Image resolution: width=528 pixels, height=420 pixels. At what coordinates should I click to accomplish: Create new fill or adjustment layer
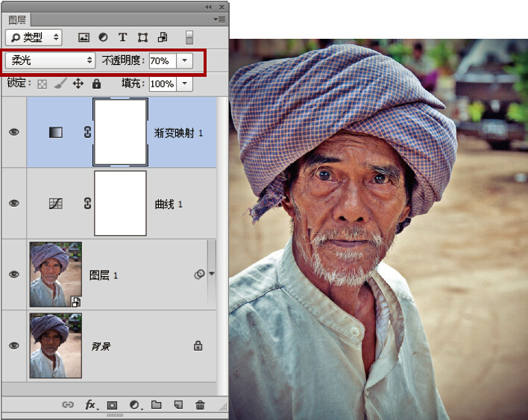click(135, 405)
